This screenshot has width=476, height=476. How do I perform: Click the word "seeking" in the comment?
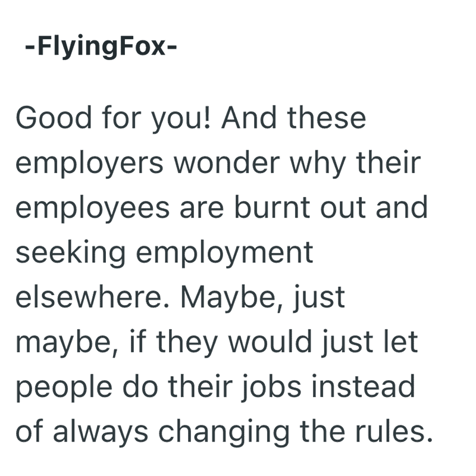coord(70,253)
